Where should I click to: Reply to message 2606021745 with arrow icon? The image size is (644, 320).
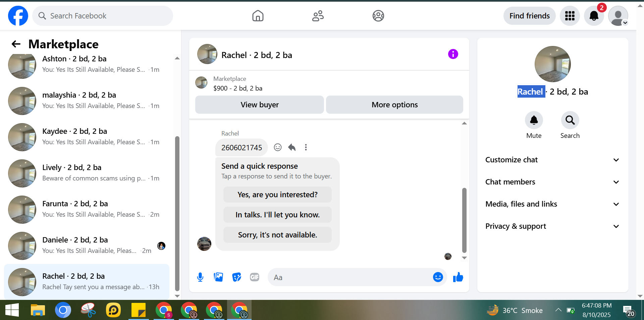click(292, 147)
